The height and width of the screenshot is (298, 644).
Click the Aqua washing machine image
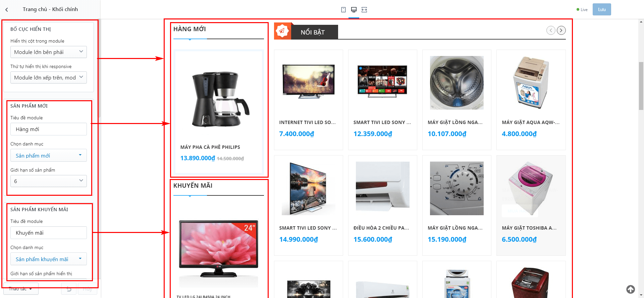(531, 83)
